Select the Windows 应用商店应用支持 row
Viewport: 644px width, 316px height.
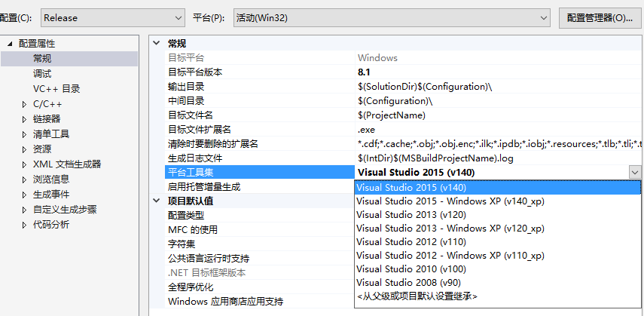coord(260,301)
